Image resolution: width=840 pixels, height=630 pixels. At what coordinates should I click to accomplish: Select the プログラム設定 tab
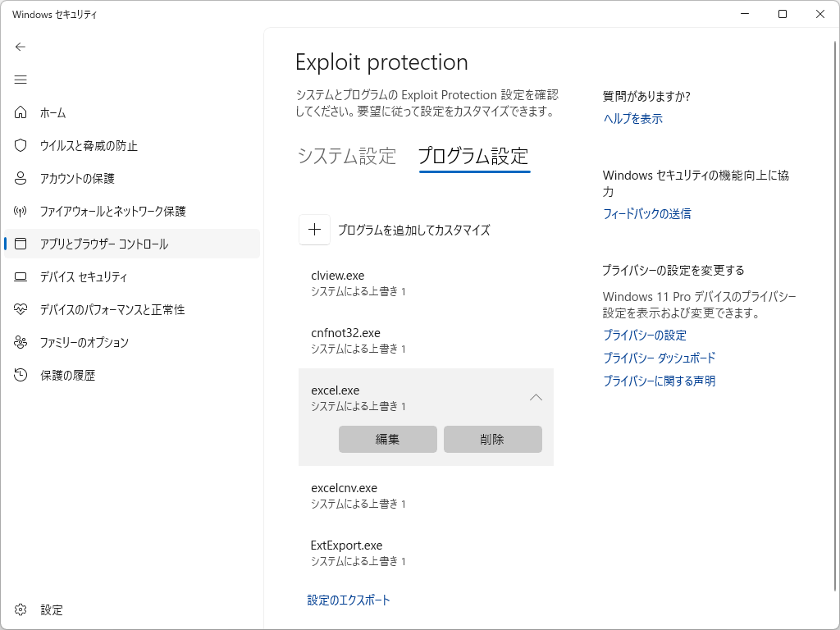click(x=473, y=156)
